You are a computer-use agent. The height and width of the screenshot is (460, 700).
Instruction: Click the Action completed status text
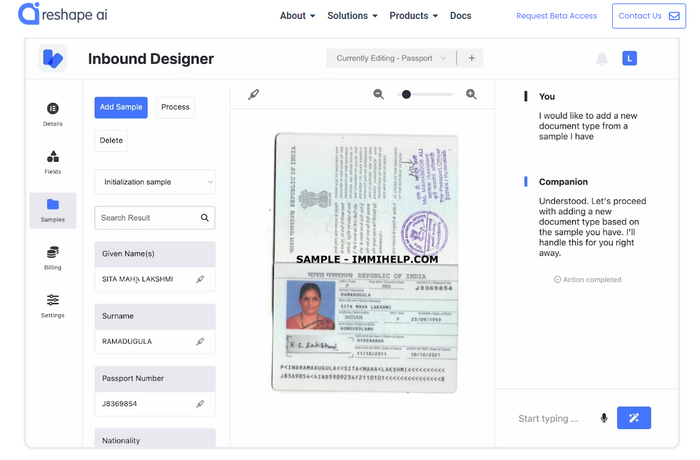tap(588, 280)
